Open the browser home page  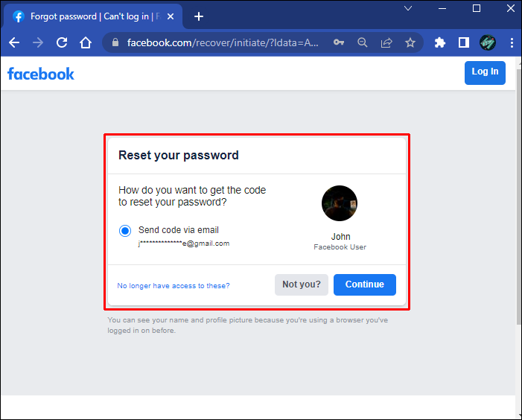pos(86,42)
